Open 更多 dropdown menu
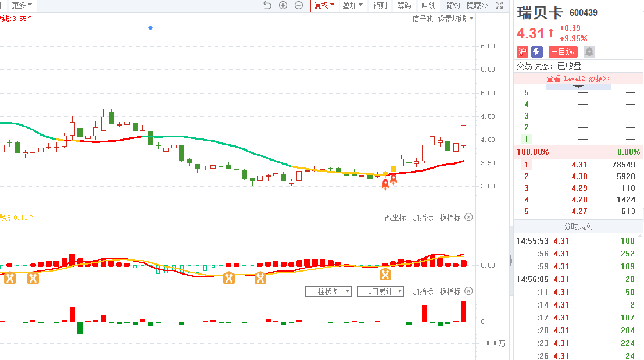Screen dimensions: 644x360 coord(22,5)
